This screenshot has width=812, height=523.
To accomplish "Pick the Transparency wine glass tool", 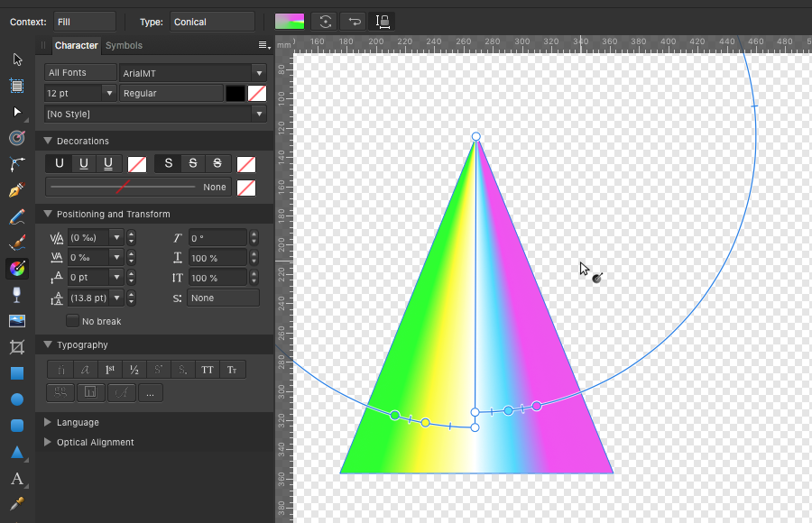I will coord(16,295).
